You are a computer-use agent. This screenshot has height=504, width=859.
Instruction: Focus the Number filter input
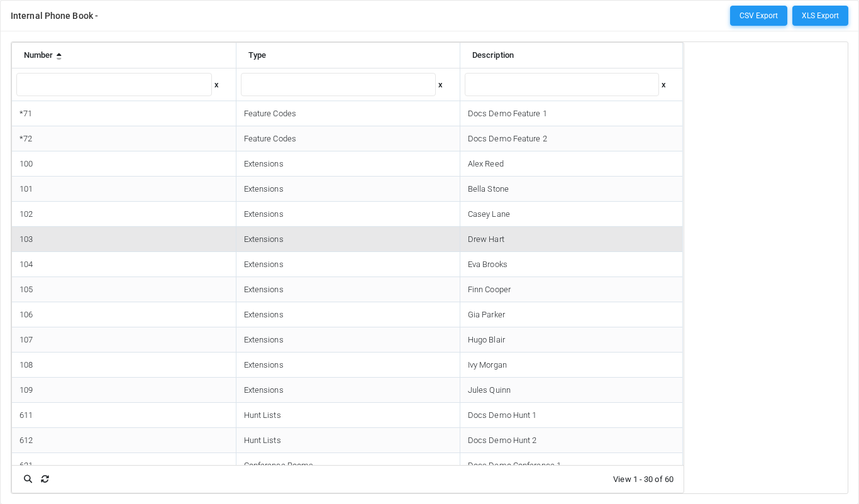(x=114, y=85)
